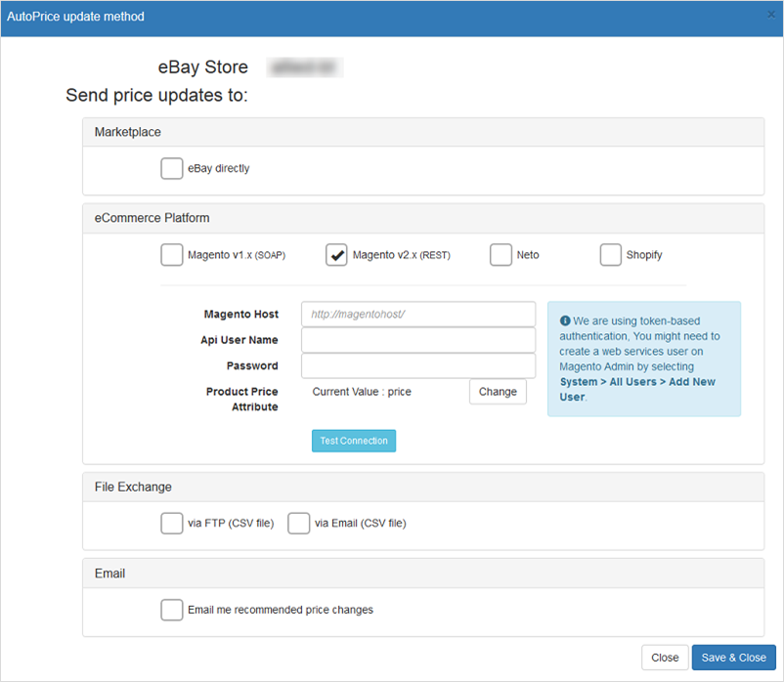Enable Magento v1.x (SOAP) option
The width and height of the screenshot is (784, 682).
coord(171,255)
